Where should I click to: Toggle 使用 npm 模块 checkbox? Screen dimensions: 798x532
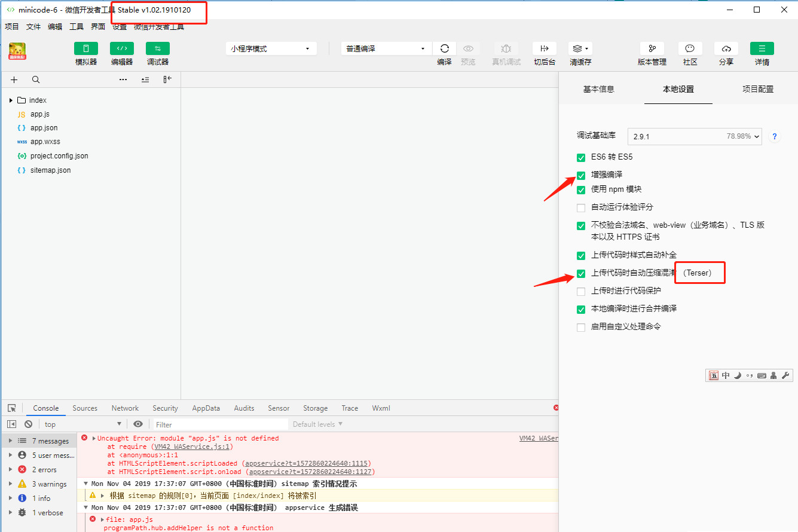pyautogui.click(x=581, y=190)
